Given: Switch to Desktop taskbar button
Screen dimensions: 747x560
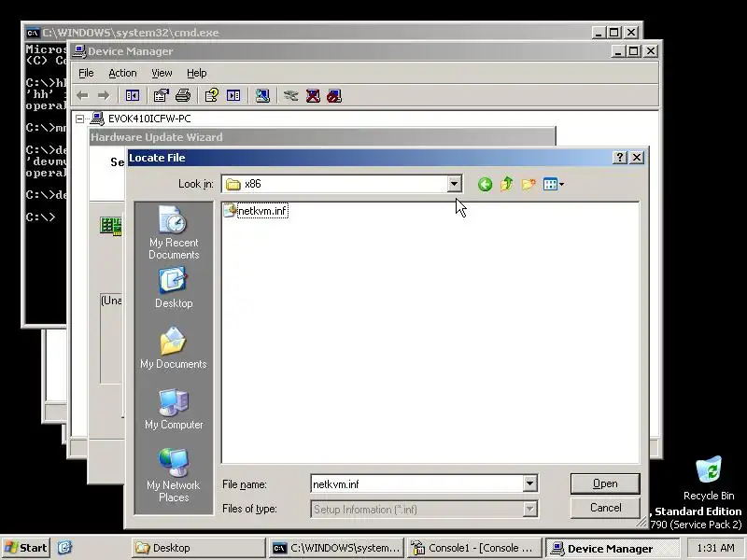Looking at the screenshot, I should pyautogui.click(x=198, y=548).
